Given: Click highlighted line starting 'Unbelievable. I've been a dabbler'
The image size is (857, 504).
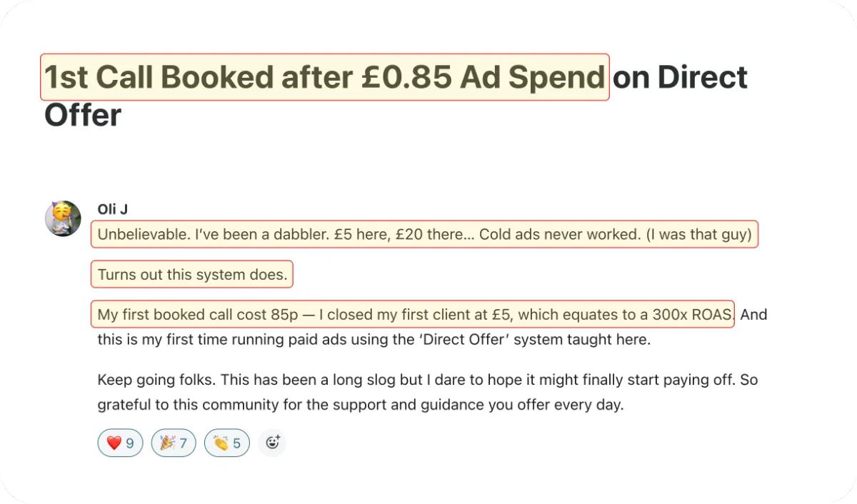Looking at the screenshot, I should (424, 234).
